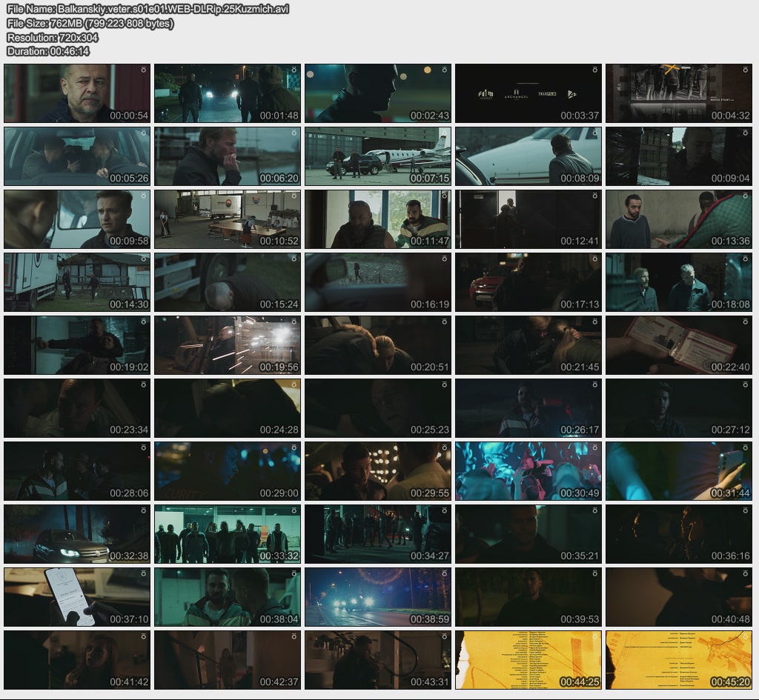Open the studio logos frame at 00:03:37
759x700 pixels.
click(528, 93)
